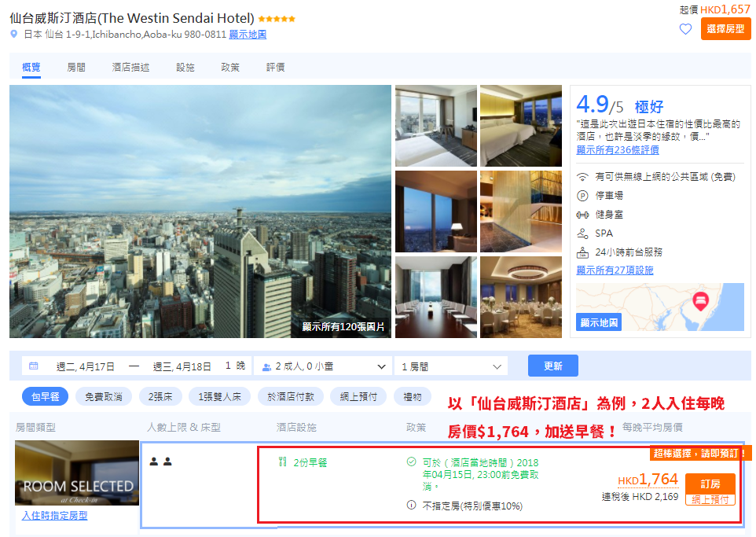Click the breakfast fork-knife icon

(283, 462)
